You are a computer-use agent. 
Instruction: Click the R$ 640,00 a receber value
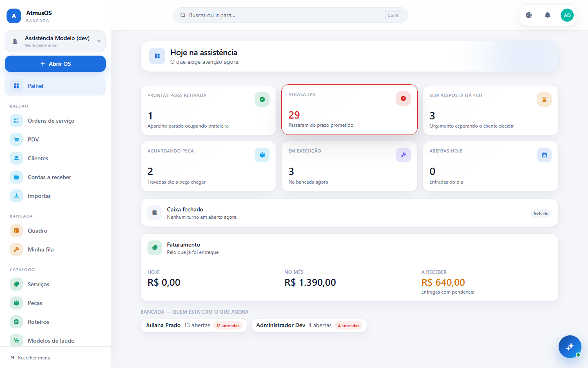(443, 283)
